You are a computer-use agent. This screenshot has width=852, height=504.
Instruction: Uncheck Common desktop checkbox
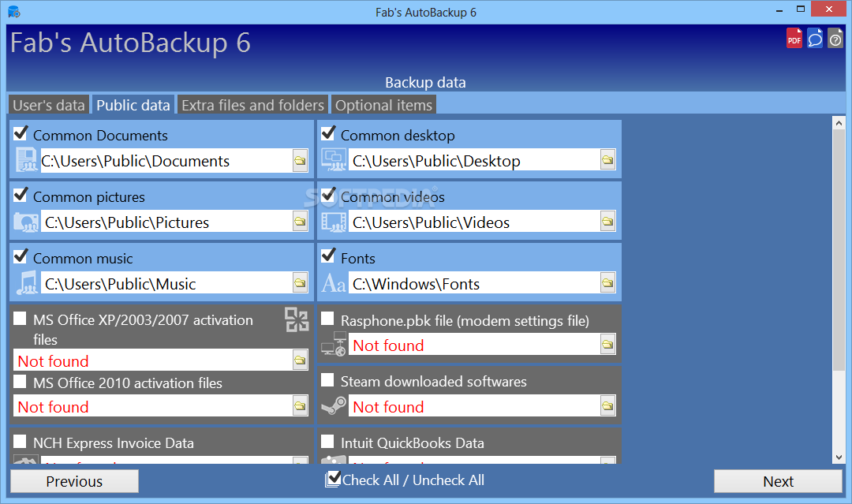coord(328,133)
